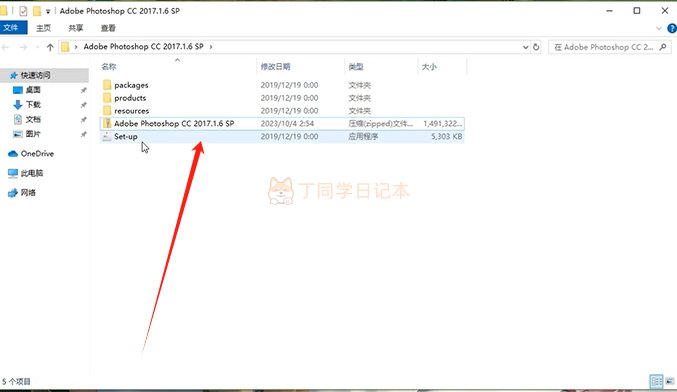
Task: Click the pin icon beside 下载
Action: click(x=83, y=105)
